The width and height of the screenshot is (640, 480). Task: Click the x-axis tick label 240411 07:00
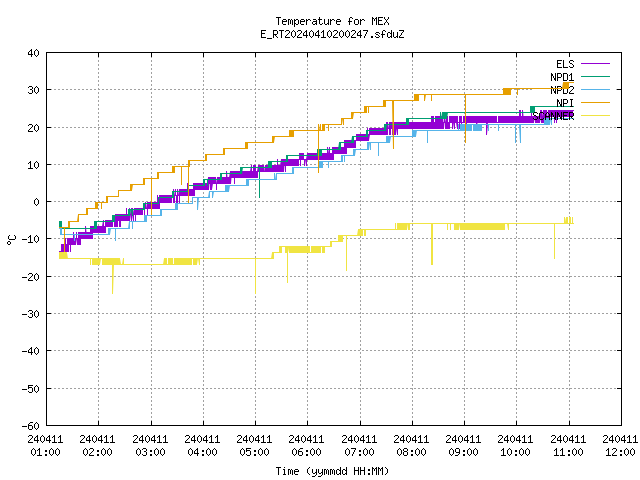pyautogui.click(x=359, y=446)
